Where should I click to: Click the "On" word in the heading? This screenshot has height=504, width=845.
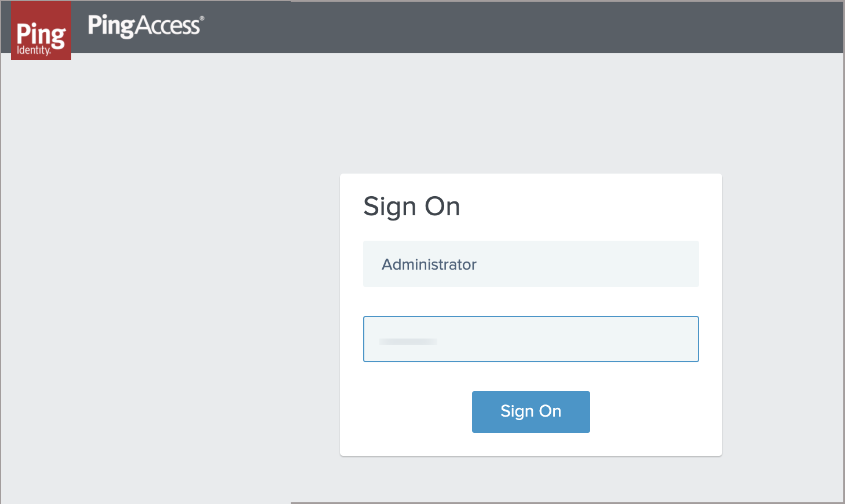pos(442,207)
